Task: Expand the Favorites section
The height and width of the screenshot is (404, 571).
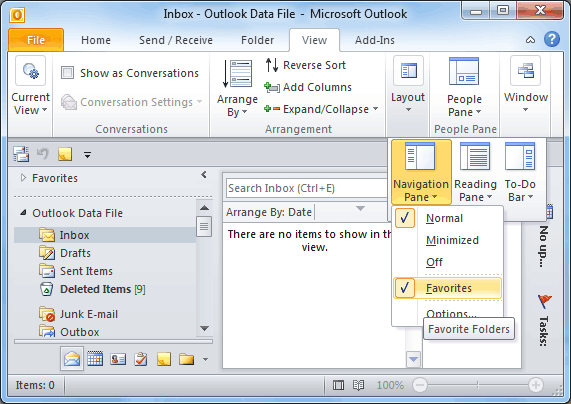Action: (x=23, y=178)
